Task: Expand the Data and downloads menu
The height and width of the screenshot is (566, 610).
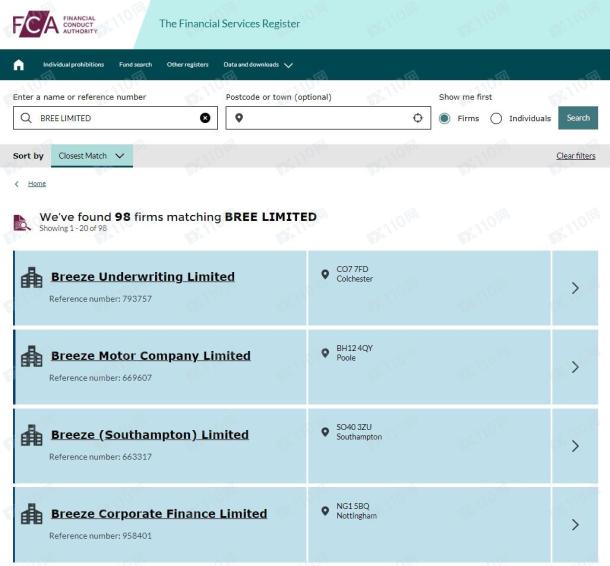Action: click(x=258, y=65)
